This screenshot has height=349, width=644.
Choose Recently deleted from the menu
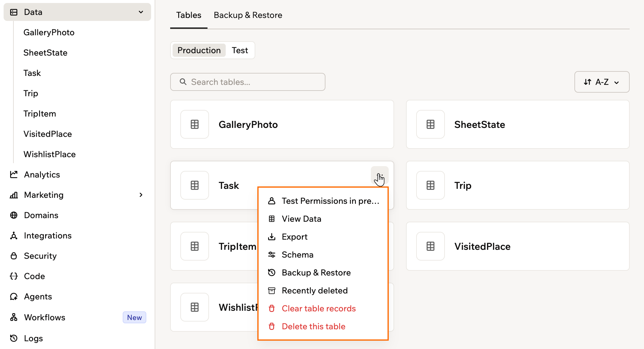click(x=323, y=290)
